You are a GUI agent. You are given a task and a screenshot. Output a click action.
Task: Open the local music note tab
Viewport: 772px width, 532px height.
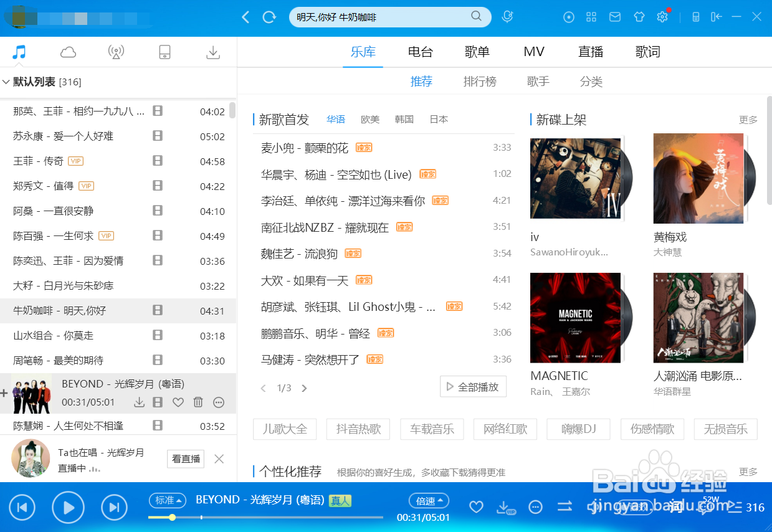tap(19, 52)
